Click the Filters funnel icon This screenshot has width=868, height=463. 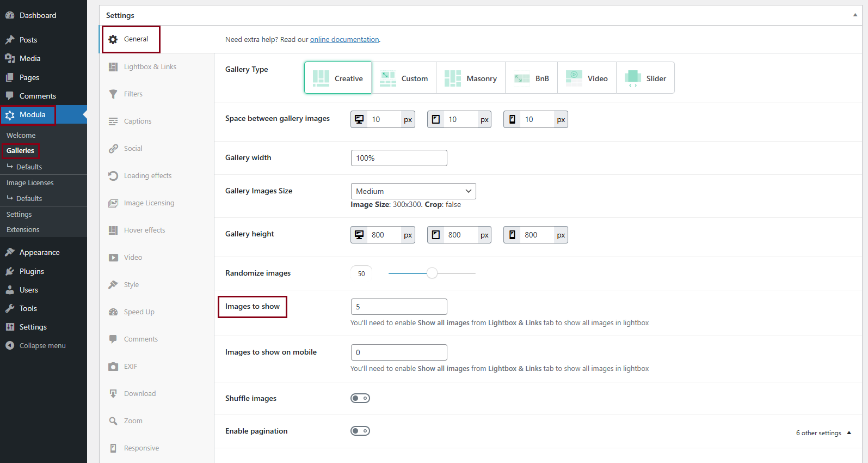tap(113, 94)
